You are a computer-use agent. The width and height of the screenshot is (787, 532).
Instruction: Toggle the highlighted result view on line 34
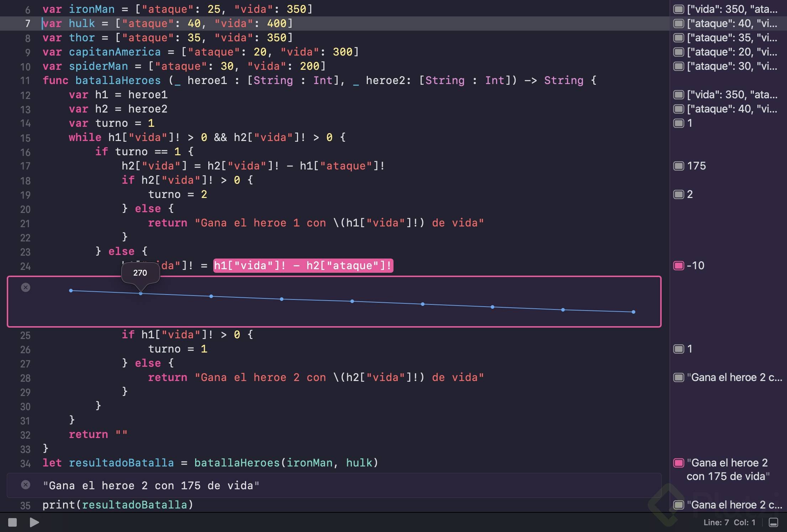[x=678, y=463]
